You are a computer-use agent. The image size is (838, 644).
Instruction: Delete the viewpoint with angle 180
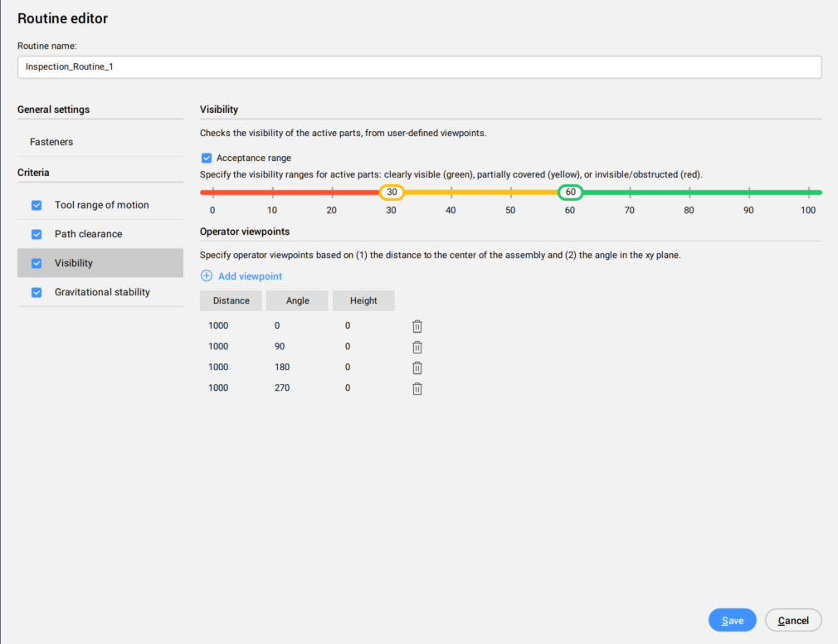(417, 368)
